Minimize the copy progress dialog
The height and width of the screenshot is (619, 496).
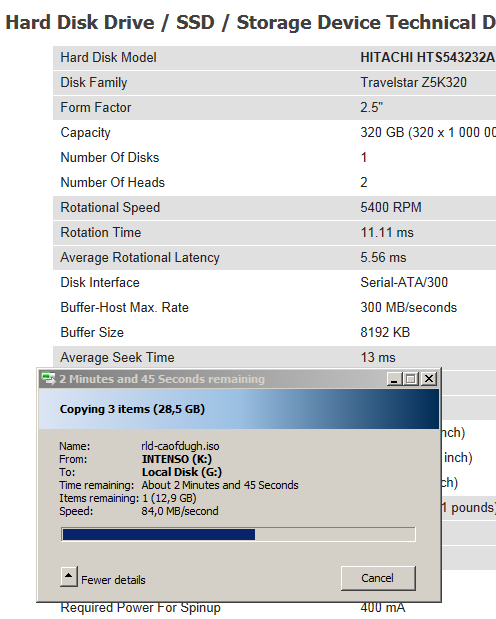point(394,379)
